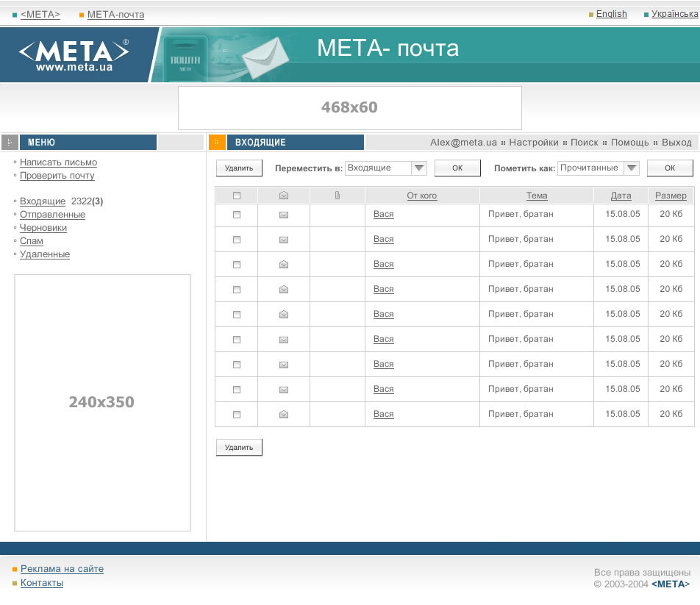
Task: Click the <META> link in the copyright footer
Action: click(671, 584)
